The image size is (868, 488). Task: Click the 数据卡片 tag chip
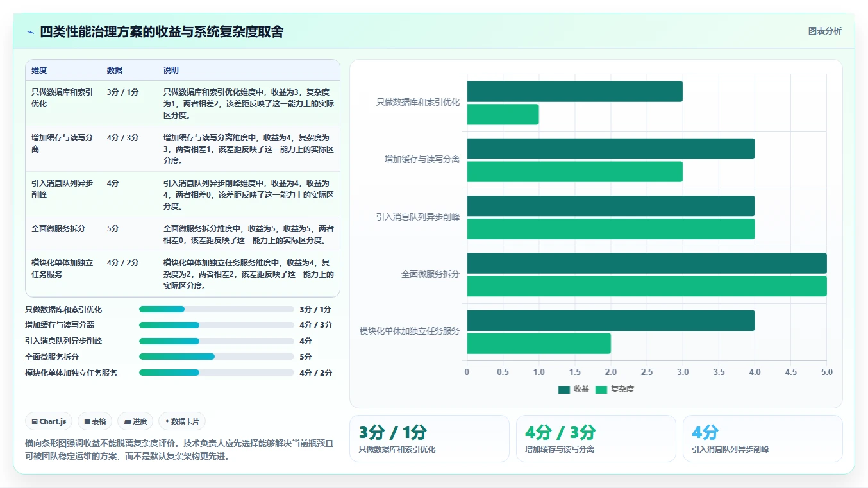182,421
